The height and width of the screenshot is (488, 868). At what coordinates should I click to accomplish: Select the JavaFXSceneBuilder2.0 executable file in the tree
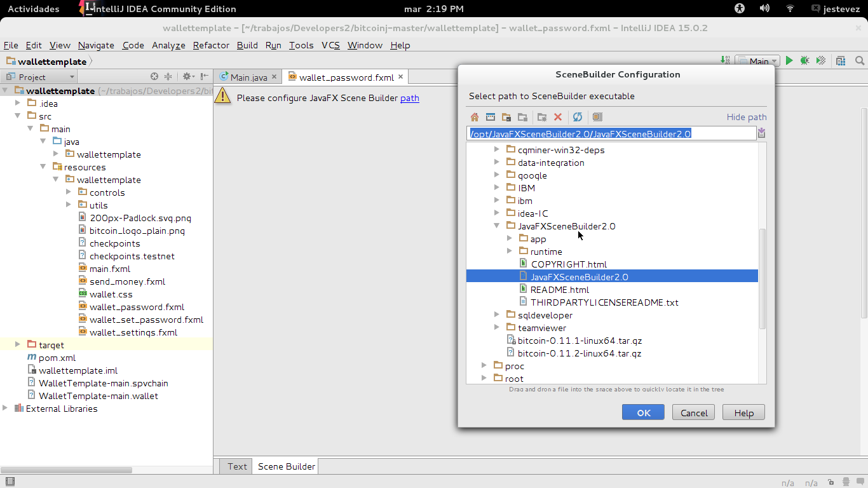(612, 277)
